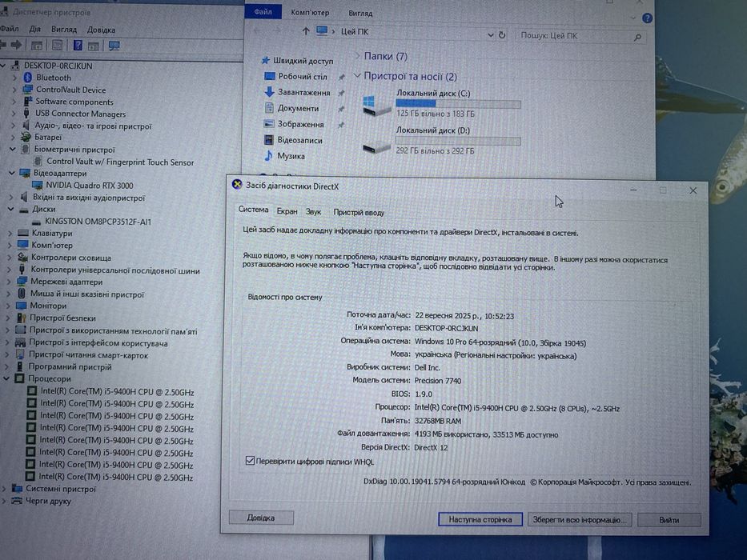Open the Довідка menu in Device Manager
The image size is (747, 560).
[101, 30]
